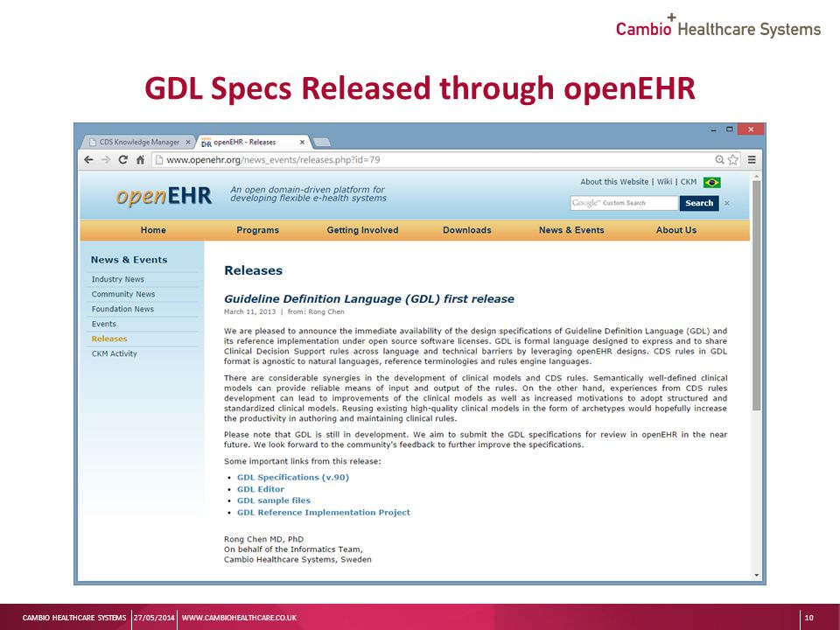
Task: Click the scrollbar down arrow
Action: 756,576
